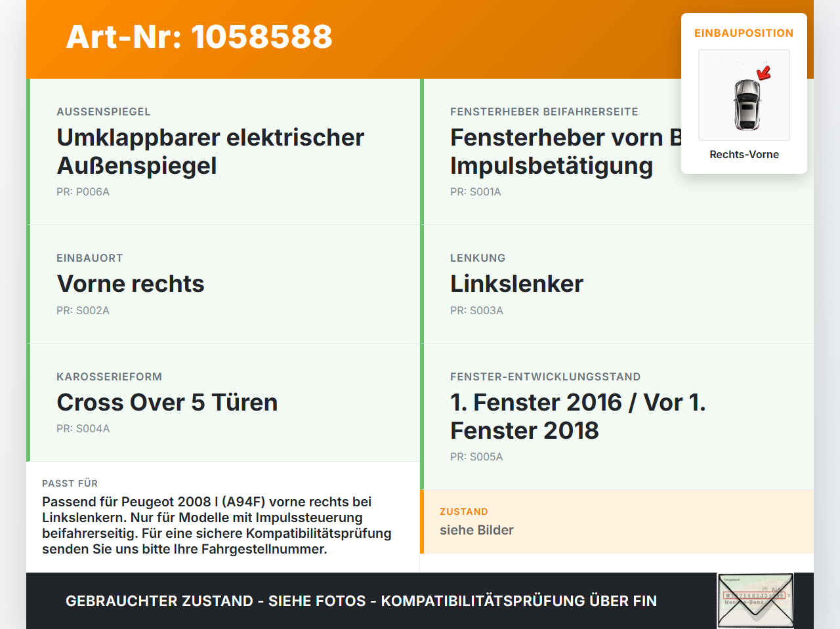This screenshot has height=629, width=840.
Task: Click the 'Fensterheber vorn ... Impulsbetätigung' heading
Action: (566, 152)
